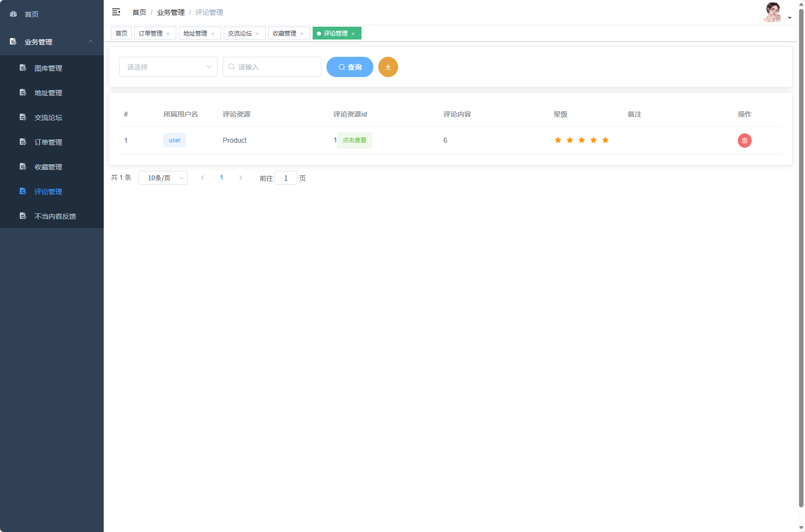The width and height of the screenshot is (805, 532).
Task: Switch to the 地址管理 tab
Action: coord(195,34)
